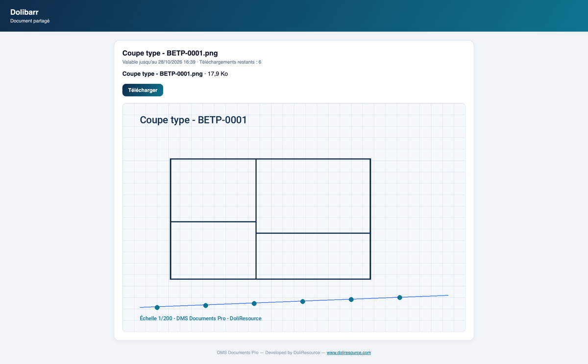Image resolution: width=588 pixels, height=364 pixels.
Task: Click the footer text "Developed by DoliResource"
Action: click(x=293, y=353)
